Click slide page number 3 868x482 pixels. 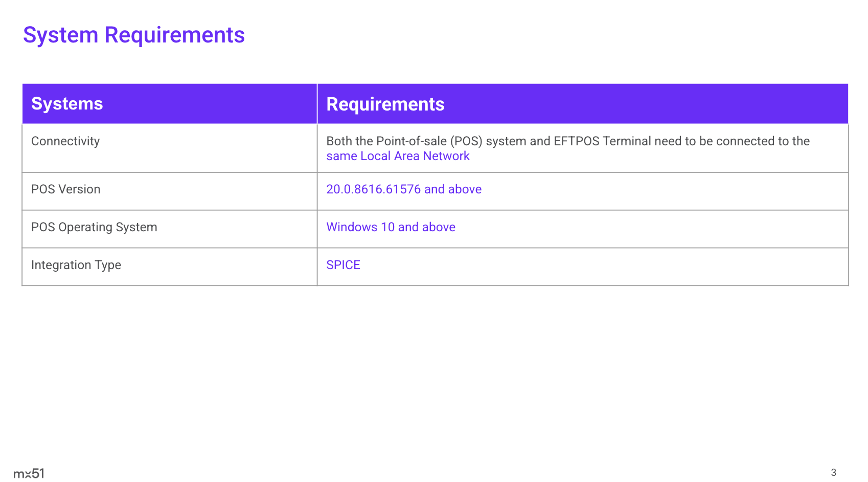tap(833, 472)
